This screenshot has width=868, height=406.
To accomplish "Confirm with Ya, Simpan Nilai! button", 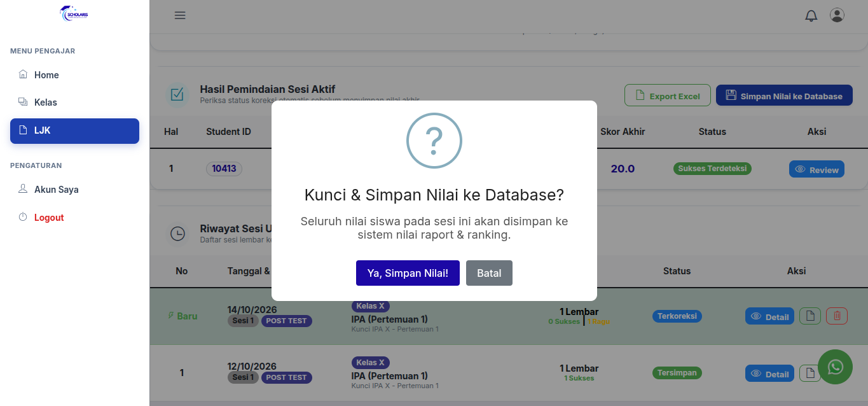I will 408,273.
